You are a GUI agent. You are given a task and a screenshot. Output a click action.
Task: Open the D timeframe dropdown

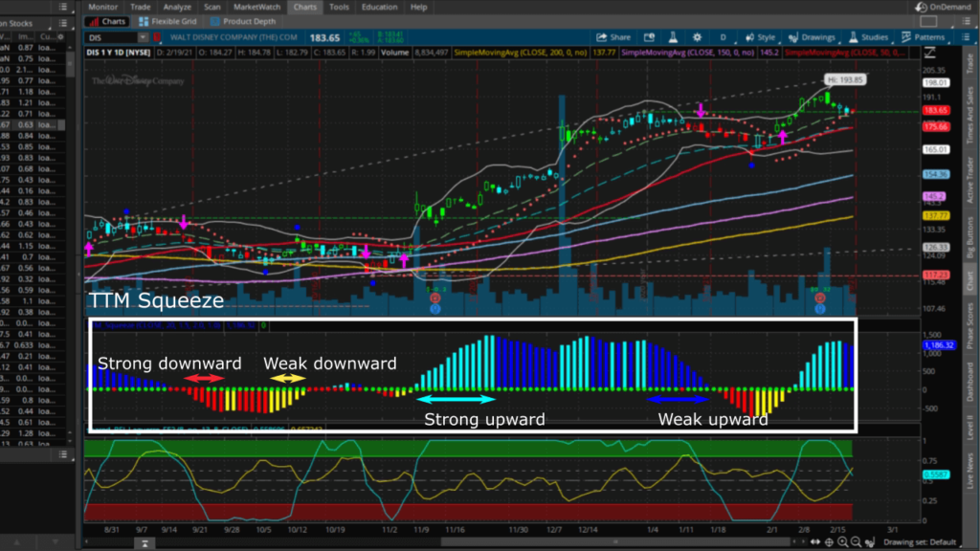pyautogui.click(x=724, y=37)
